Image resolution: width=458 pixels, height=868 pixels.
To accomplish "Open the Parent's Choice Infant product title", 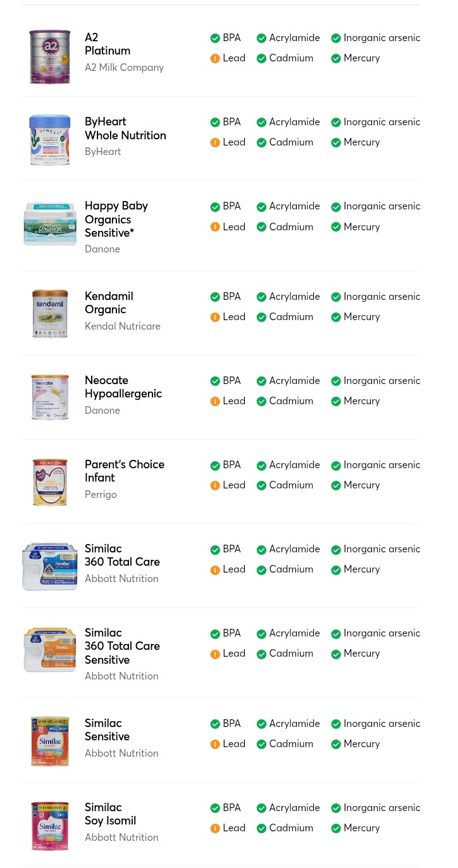I will click(x=125, y=471).
